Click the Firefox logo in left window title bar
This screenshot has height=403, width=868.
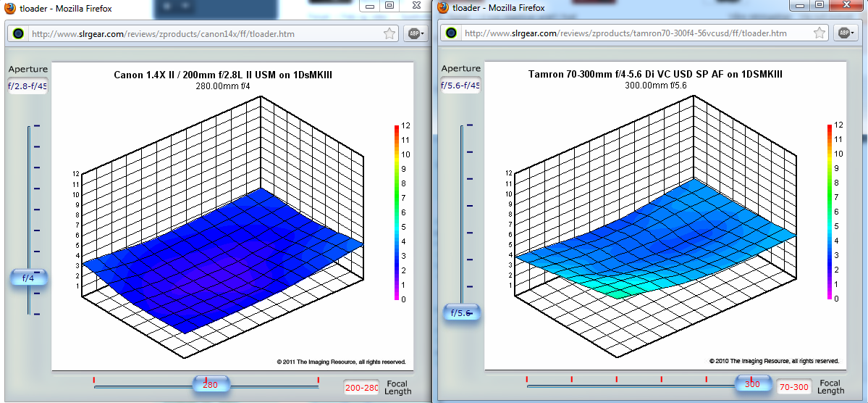click(x=9, y=8)
